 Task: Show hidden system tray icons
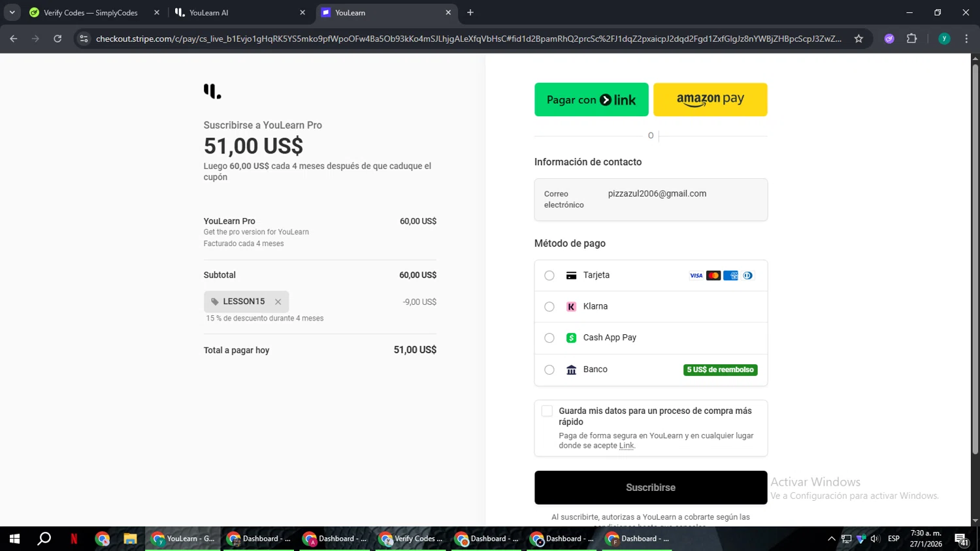(x=831, y=539)
